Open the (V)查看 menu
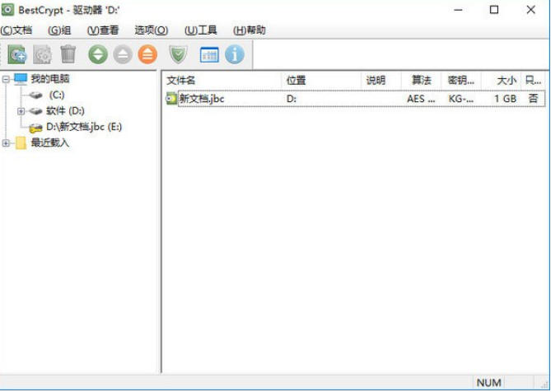This screenshot has width=551, height=392. tap(103, 30)
